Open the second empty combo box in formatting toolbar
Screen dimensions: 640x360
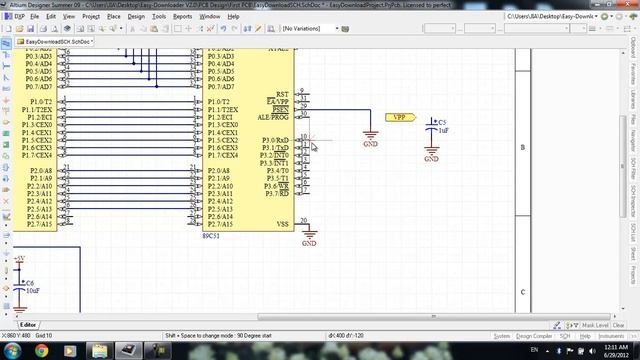coord(480,29)
